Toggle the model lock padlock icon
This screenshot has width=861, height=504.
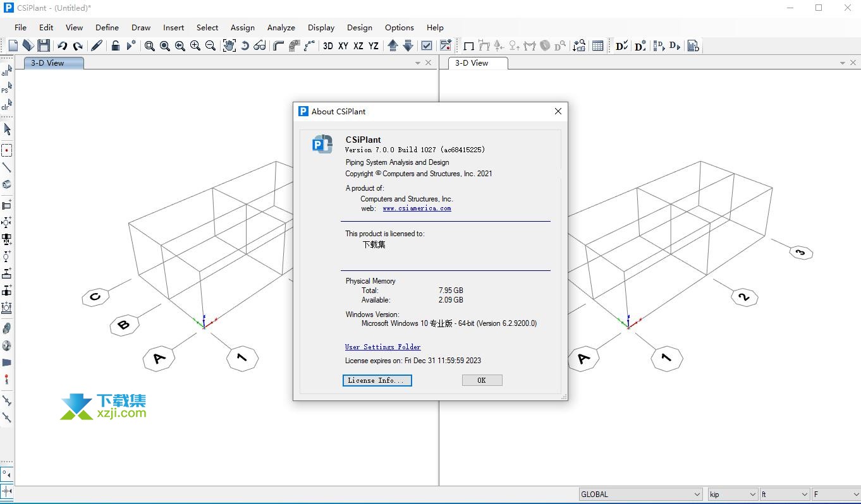click(116, 45)
